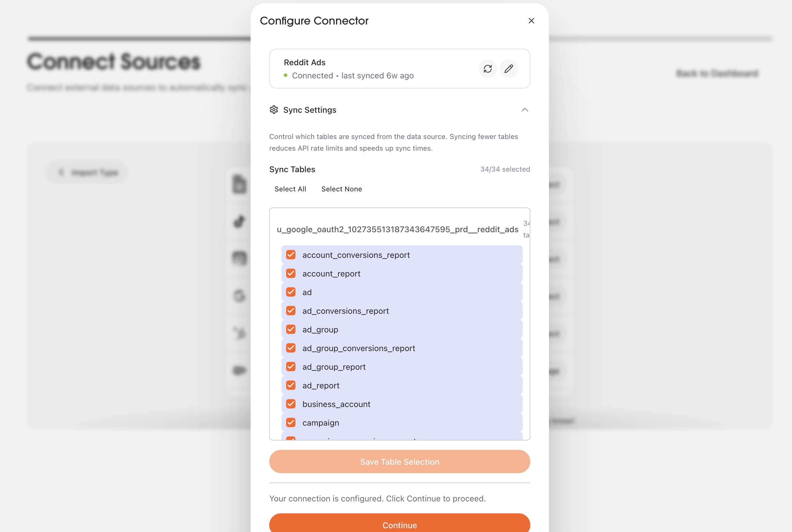Click Select All above the table list
This screenshot has width=792, height=532.
tap(290, 189)
